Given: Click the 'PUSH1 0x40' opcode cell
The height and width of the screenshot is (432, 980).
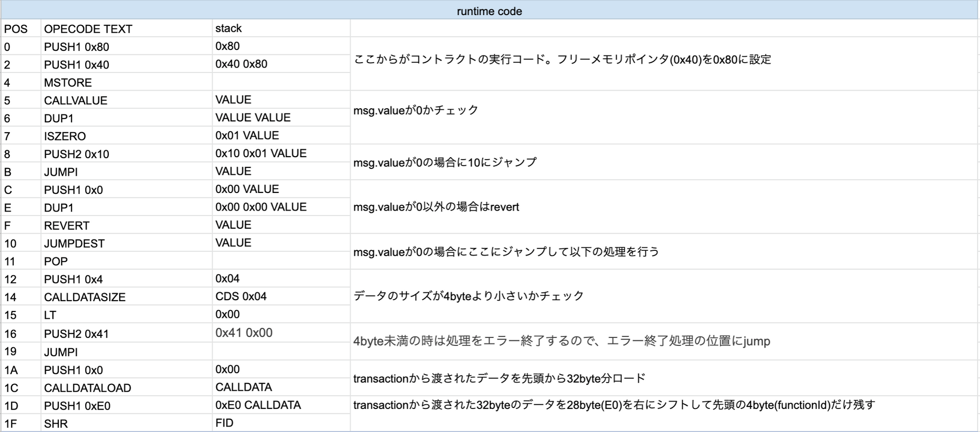Looking at the screenshot, I should [x=127, y=64].
